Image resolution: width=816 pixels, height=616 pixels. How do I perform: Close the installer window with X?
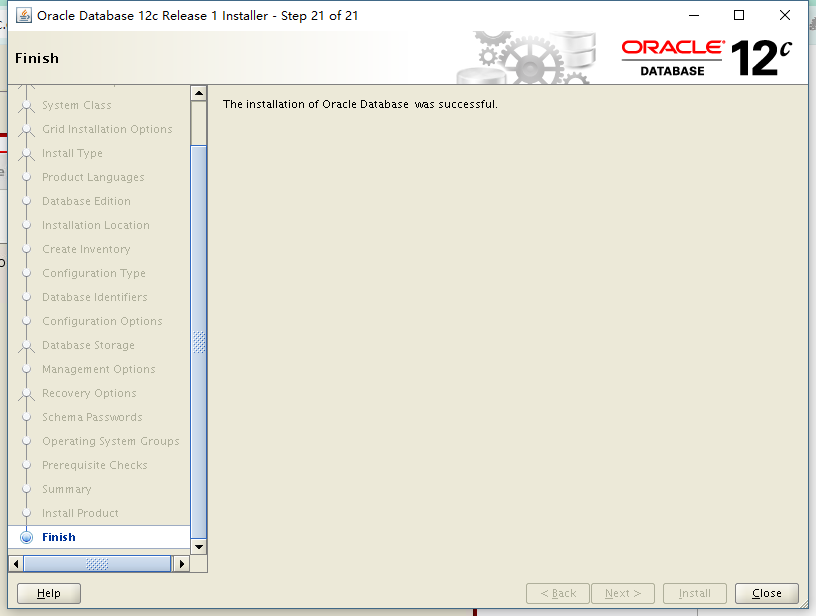[x=785, y=16]
